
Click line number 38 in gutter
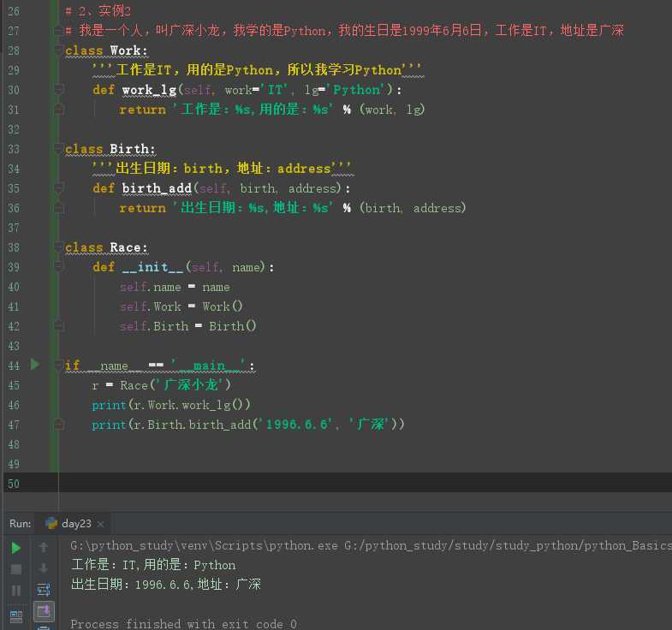[x=14, y=247]
